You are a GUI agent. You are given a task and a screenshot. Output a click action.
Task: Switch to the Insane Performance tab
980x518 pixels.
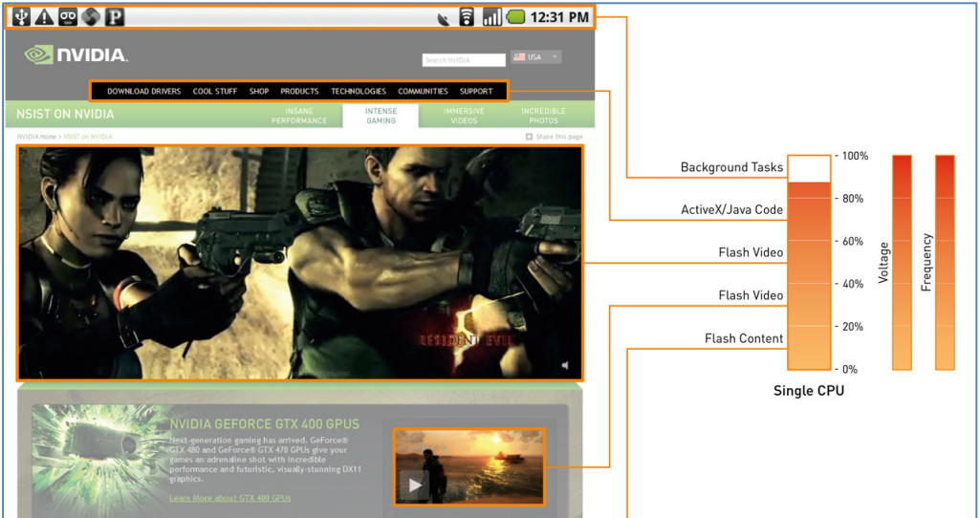pyautogui.click(x=298, y=116)
